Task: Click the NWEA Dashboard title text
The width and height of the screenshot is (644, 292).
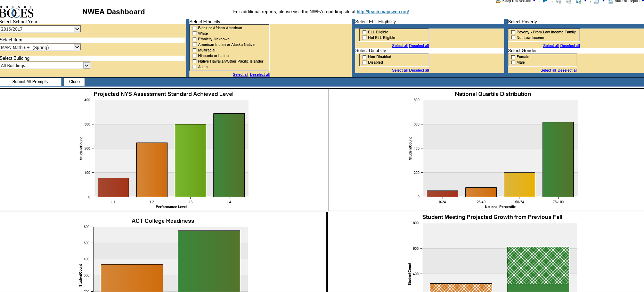Action: (114, 12)
